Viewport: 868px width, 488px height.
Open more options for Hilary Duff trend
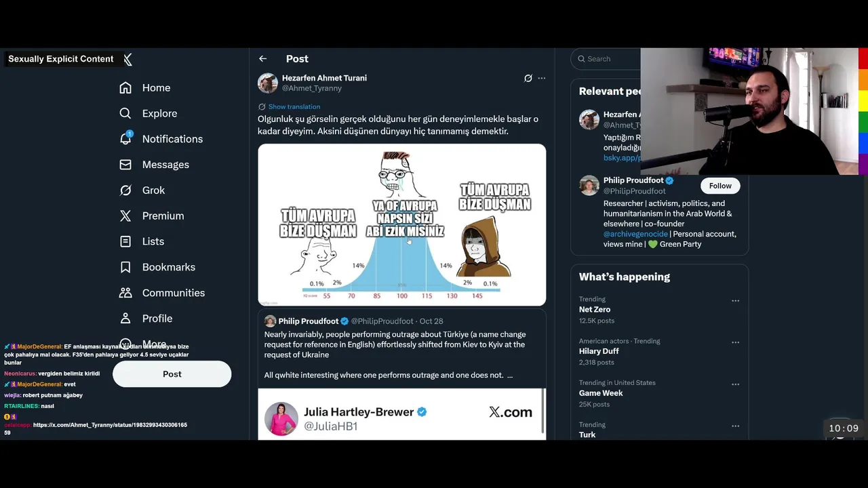(735, 342)
